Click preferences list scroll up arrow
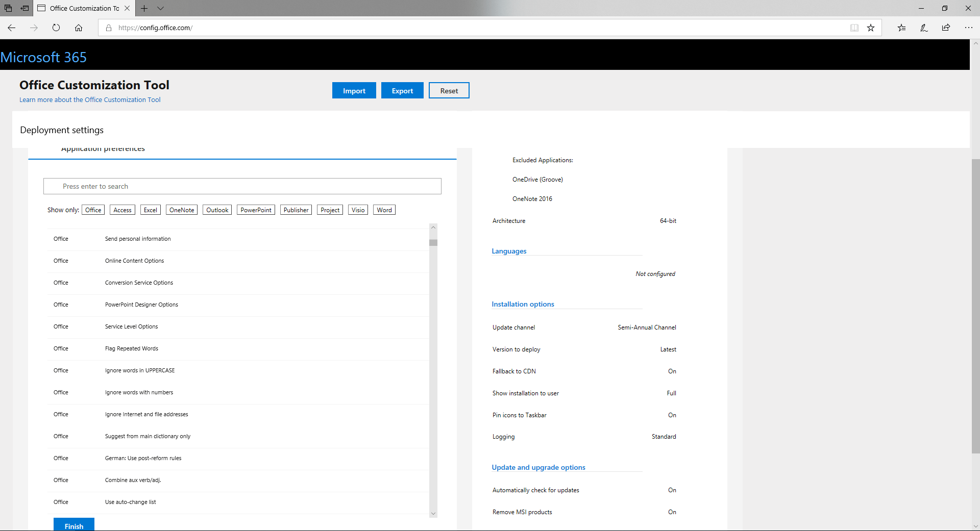 tap(433, 227)
